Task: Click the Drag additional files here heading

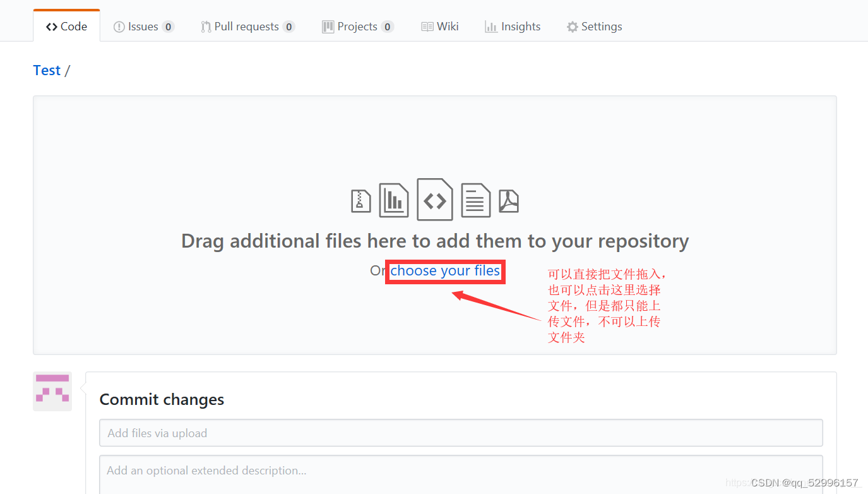Action: (435, 241)
